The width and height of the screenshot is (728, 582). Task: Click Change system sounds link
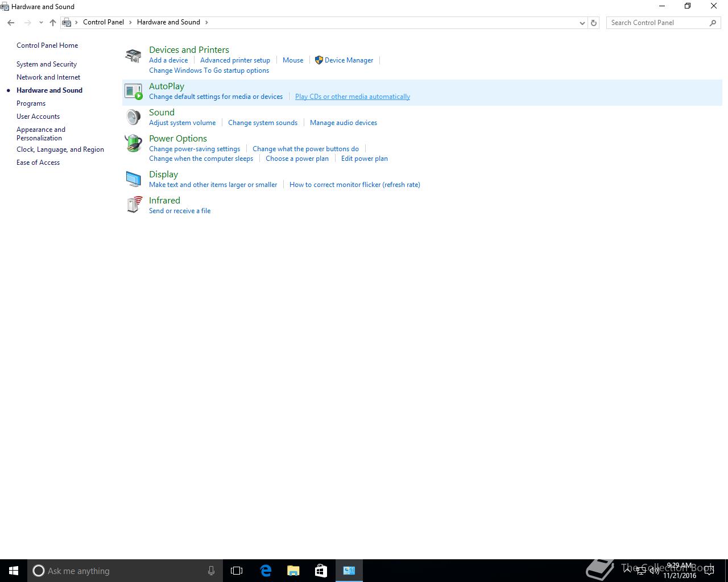(x=263, y=123)
